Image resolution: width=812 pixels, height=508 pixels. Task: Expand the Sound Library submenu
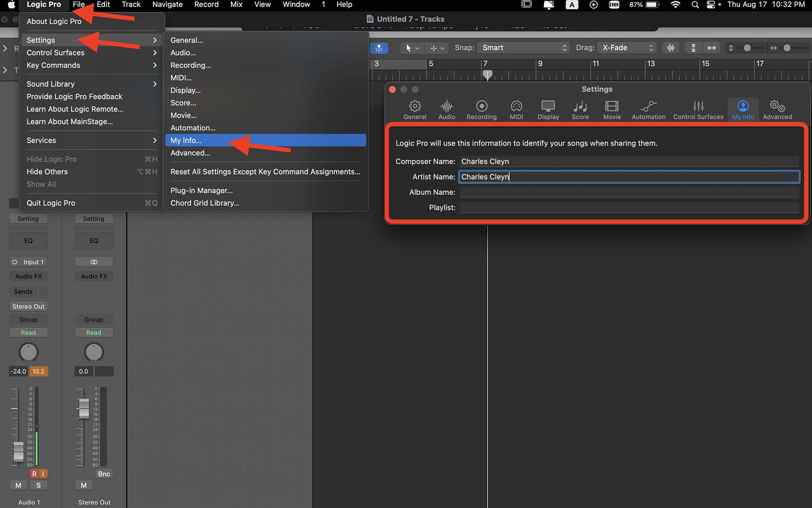click(92, 84)
